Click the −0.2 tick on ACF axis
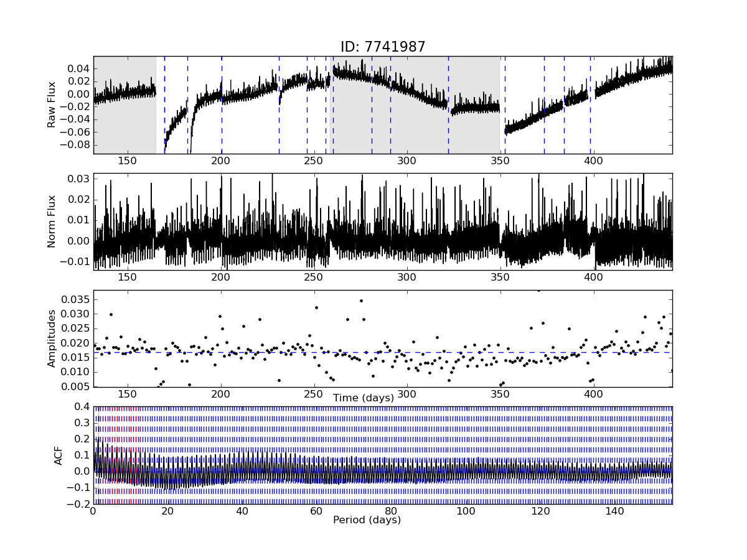 pos(78,503)
